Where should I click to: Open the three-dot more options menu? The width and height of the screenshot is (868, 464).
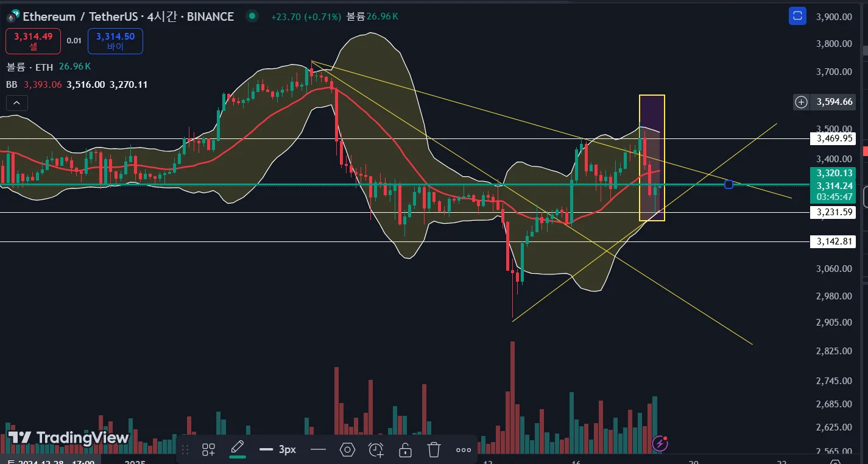[464, 450]
